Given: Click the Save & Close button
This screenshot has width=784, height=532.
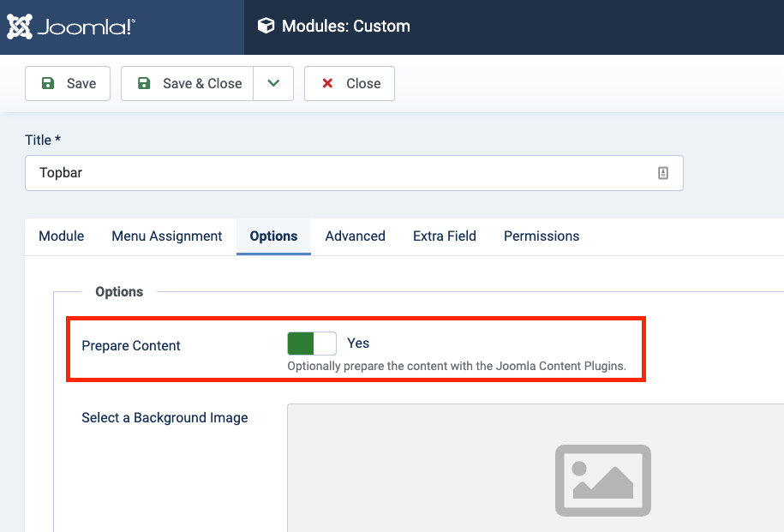Looking at the screenshot, I should point(187,83).
